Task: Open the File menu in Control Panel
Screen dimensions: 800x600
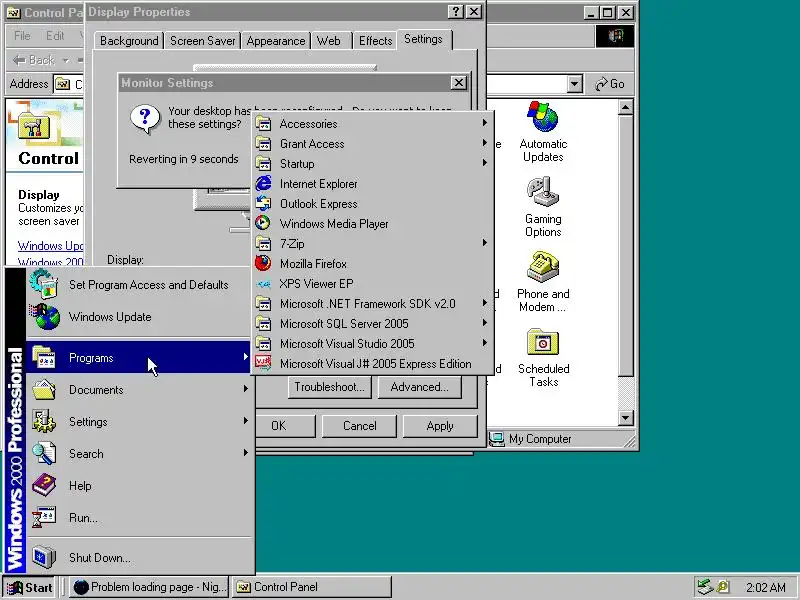Action: coord(22,36)
